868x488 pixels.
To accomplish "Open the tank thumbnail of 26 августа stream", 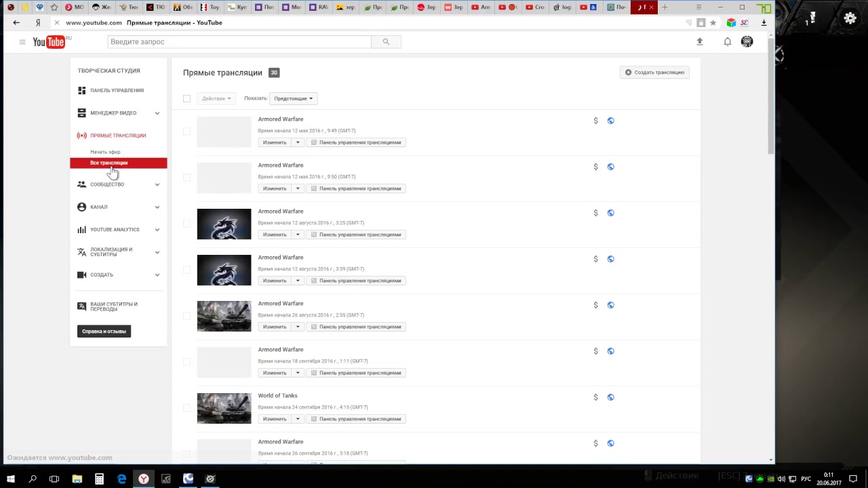I will pos(224,316).
